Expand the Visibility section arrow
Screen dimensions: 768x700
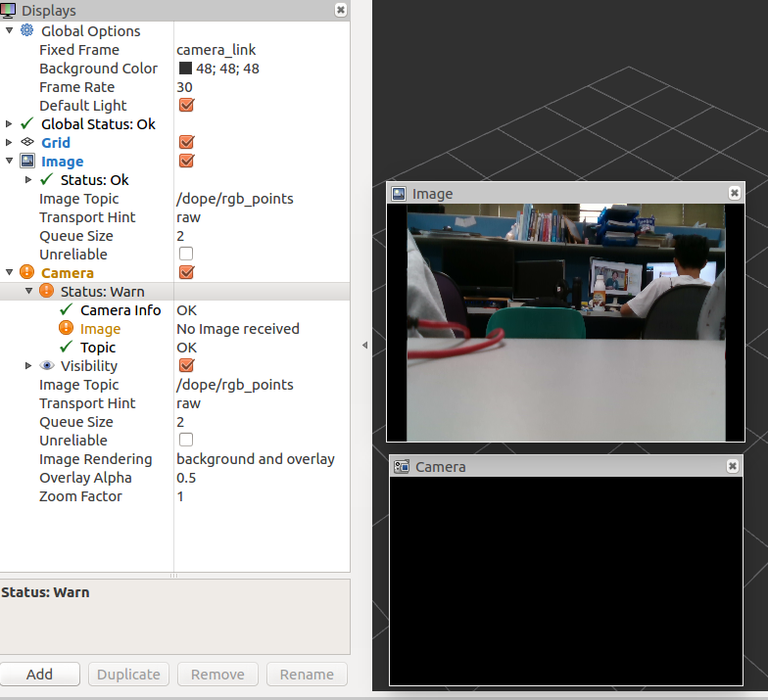tap(28, 366)
